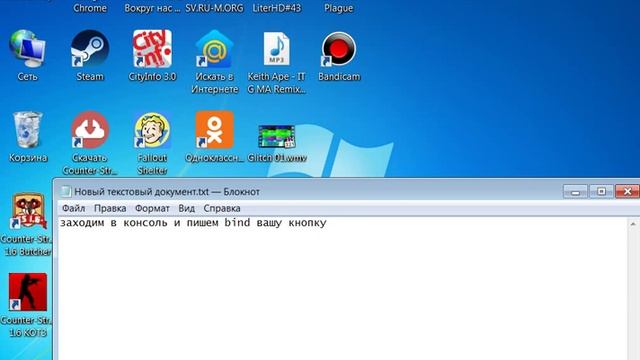Click the SV.RU-M.ORG desktop label
640x360 pixels.
point(214,8)
